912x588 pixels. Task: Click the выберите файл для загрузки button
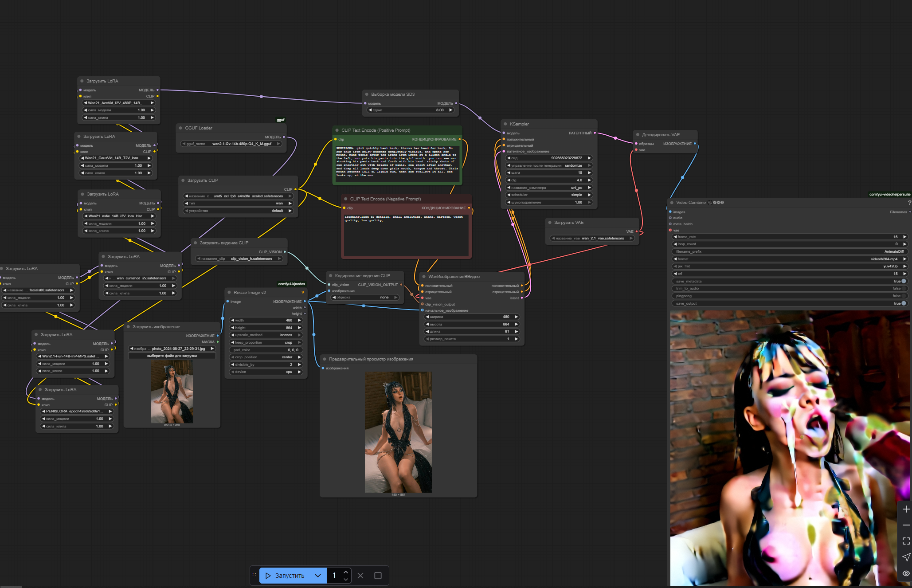pos(172,356)
